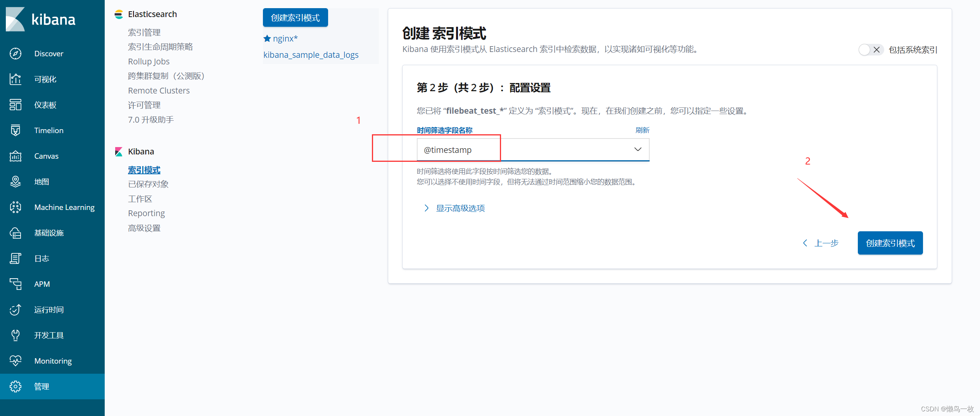980x416 pixels.
Task: Open the 日志 logs icon
Action: click(16, 258)
